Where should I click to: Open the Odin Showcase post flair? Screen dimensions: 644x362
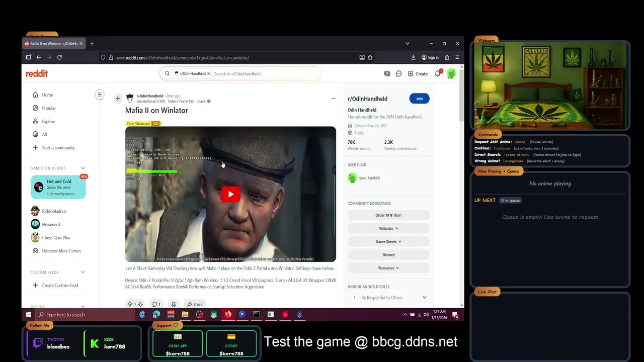[143, 123]
